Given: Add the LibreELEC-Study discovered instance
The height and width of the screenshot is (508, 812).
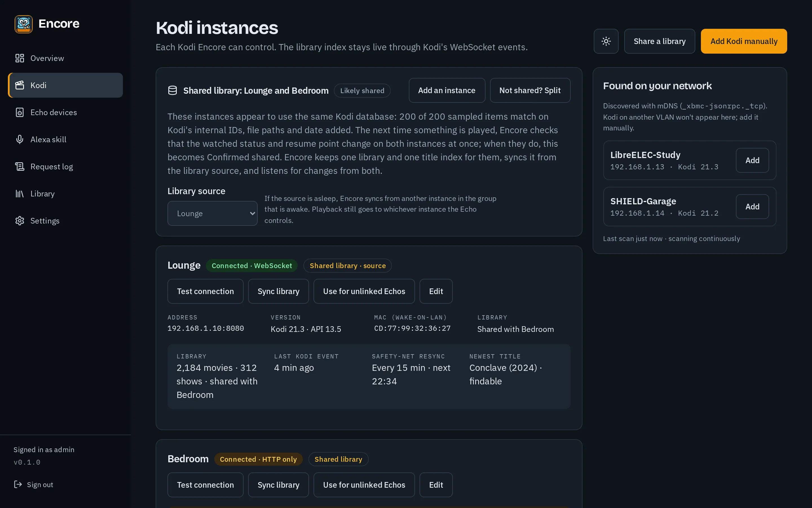Looking at the screenshot, I should 752,160.
